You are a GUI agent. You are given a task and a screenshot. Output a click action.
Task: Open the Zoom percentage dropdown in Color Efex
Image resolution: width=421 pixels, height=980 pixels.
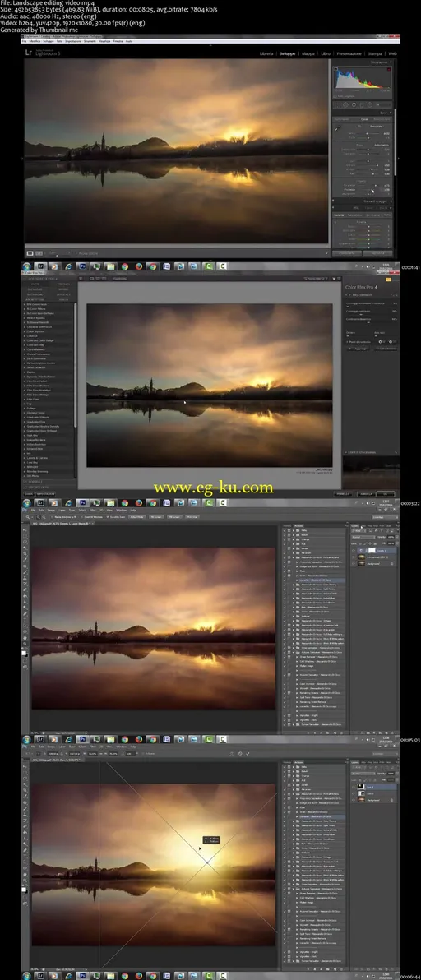317,279
